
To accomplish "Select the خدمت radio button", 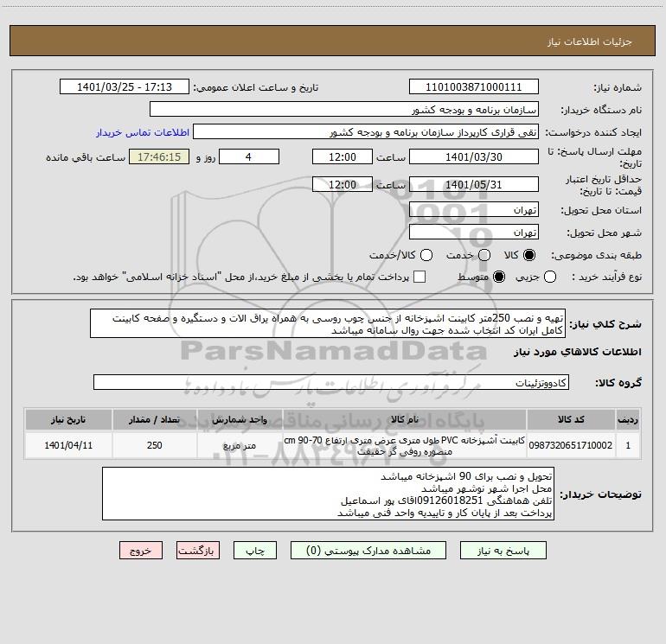I will (484, 255).
